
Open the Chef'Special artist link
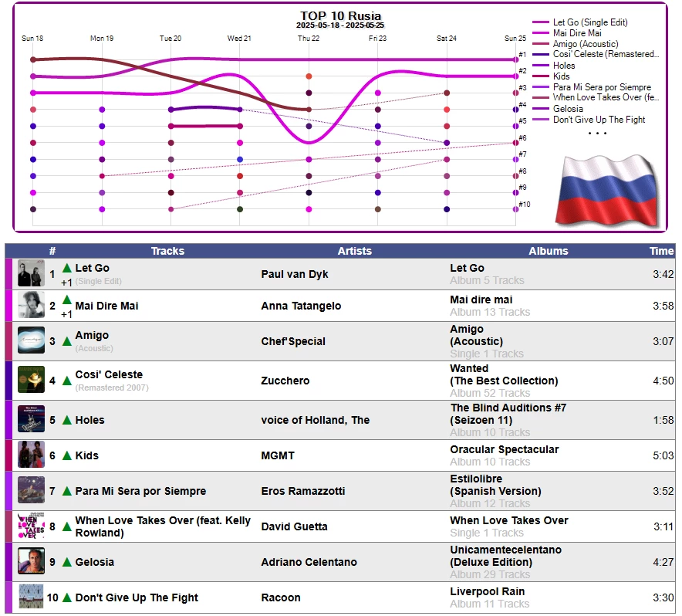(x=293, y=341)
